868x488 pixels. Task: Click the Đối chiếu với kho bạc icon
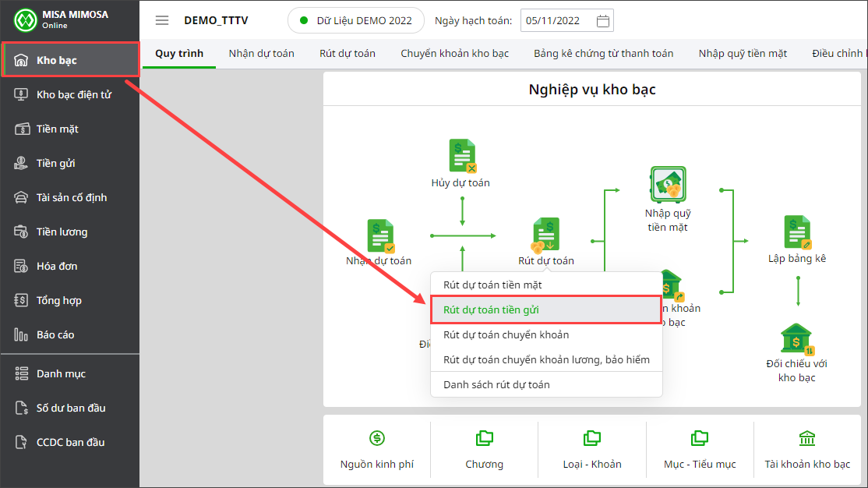(797, 338)
